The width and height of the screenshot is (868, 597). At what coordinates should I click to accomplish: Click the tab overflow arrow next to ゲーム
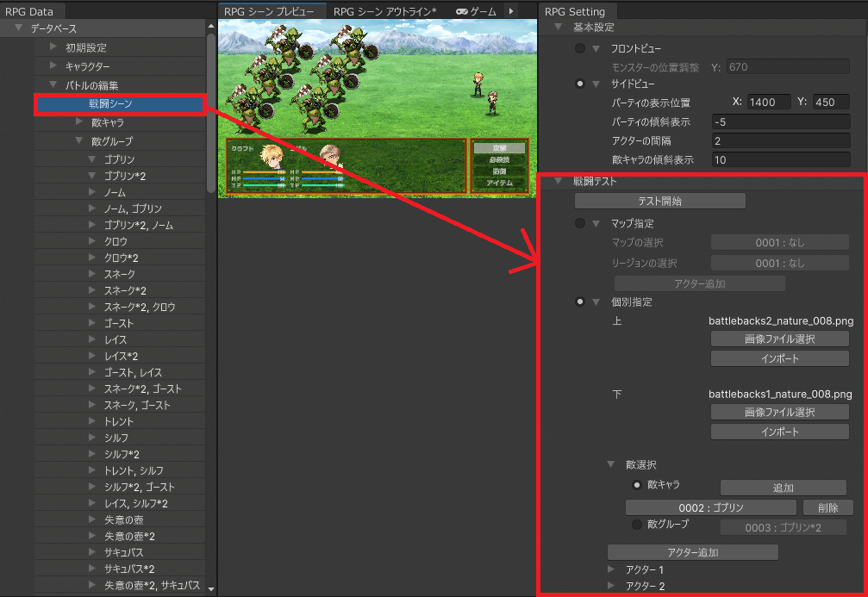tap(511, 11)
